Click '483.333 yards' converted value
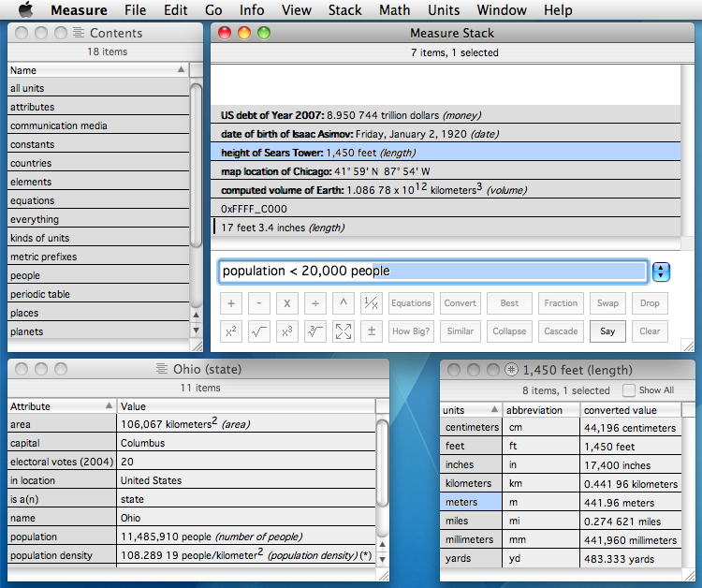Screen dimensions: 702x588 631,559
